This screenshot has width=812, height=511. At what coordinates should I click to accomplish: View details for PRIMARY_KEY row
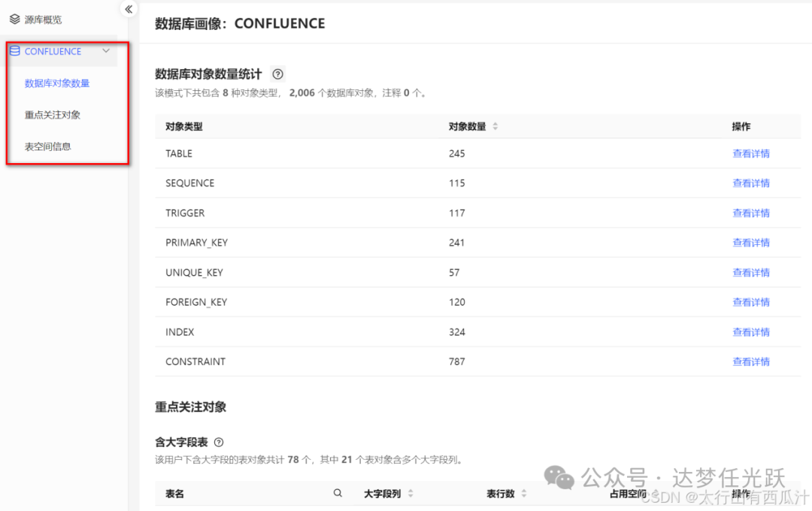coord(751,242)
